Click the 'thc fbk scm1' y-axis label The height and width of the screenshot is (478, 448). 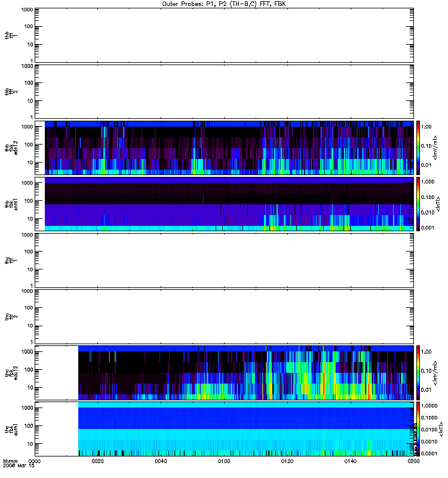click(11, 429)
